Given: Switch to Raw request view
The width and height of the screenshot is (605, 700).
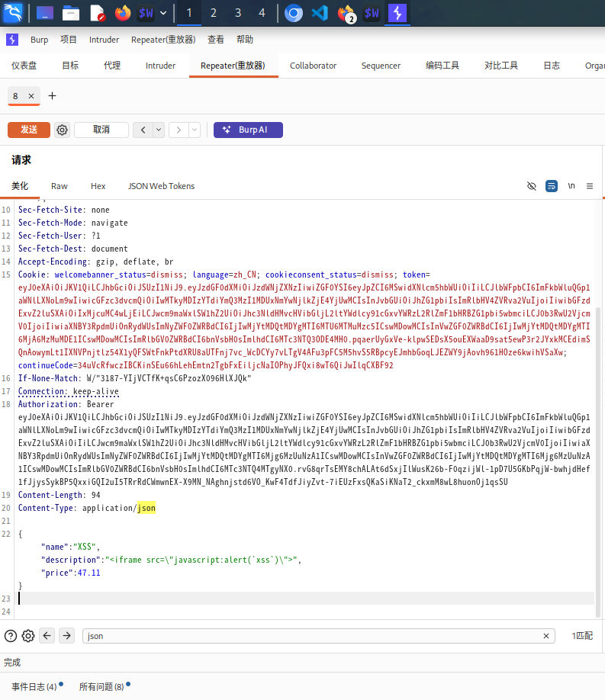Looking at the screenshot, I should [x=59, y=186].
